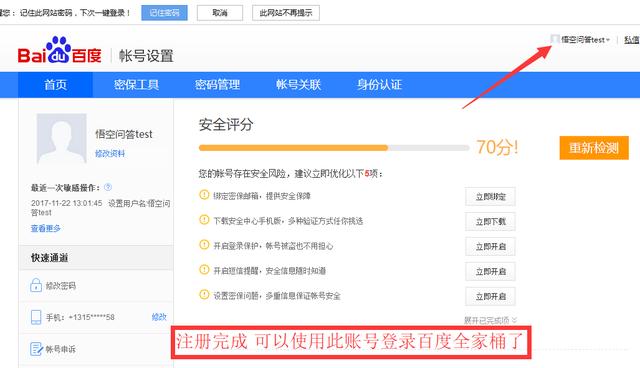Click warning icon beside 下载安全中心手机版
Screen dimensions: 640x368
[204, 220]
